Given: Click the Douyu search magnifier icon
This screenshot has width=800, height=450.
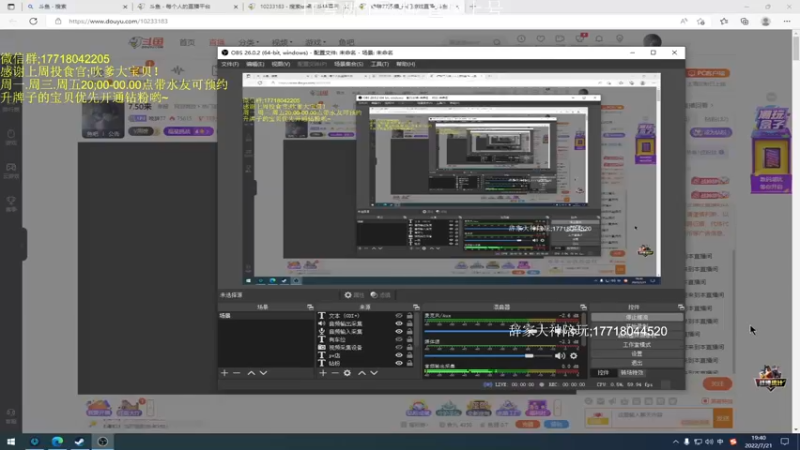Looking at the screenshot, I should tap(496, 42).
